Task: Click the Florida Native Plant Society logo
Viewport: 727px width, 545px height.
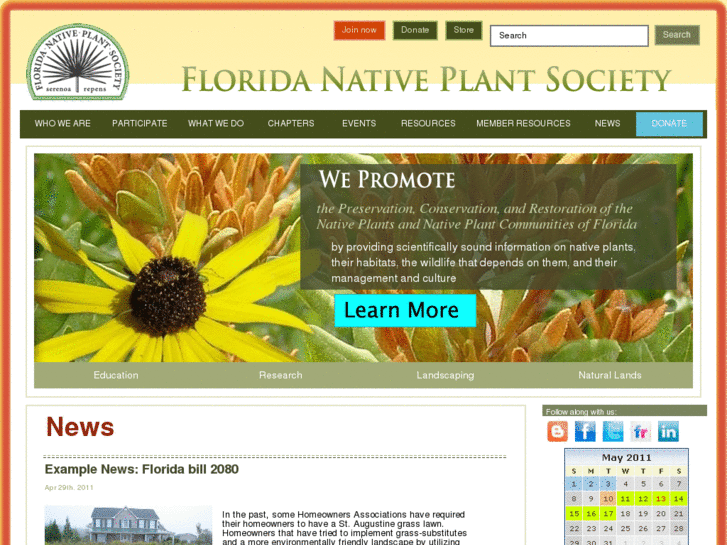Action: [x=77, y=62]
